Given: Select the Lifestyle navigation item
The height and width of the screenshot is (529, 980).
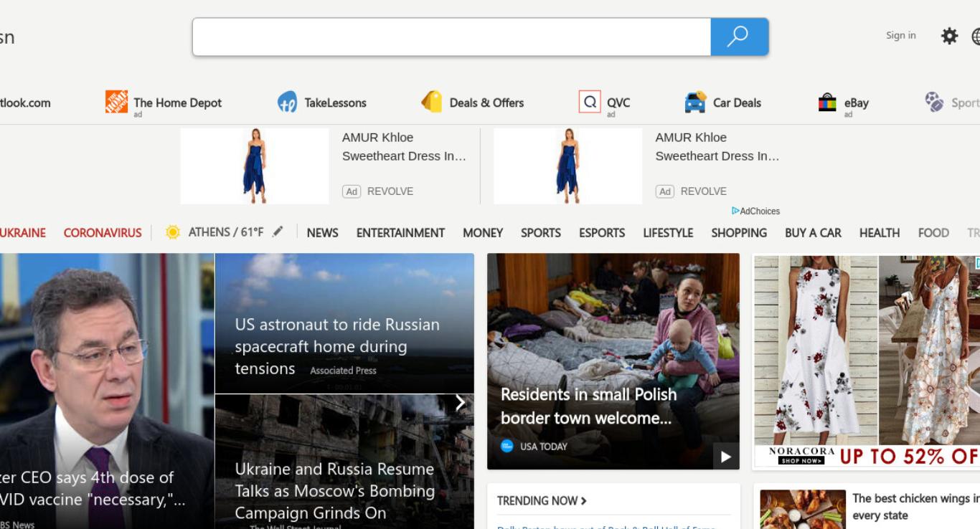Looking at the screenshot, I should coord(668,233).
